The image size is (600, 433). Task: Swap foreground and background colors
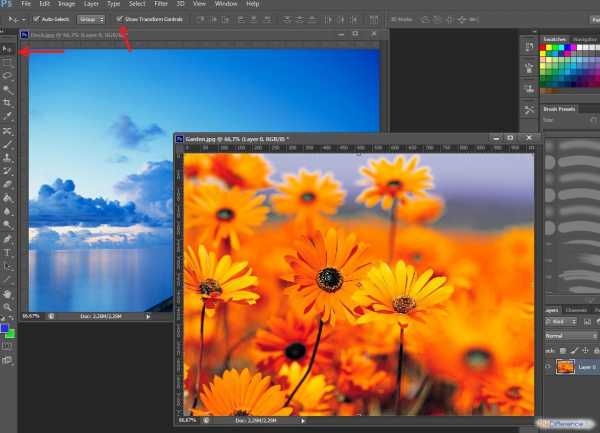[12, 319]
